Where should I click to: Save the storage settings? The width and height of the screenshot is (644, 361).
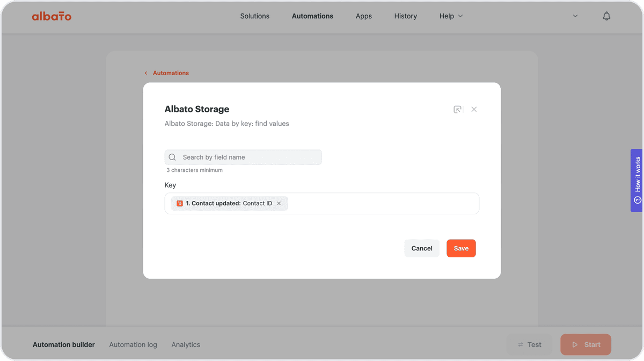[x=461, y=248]
